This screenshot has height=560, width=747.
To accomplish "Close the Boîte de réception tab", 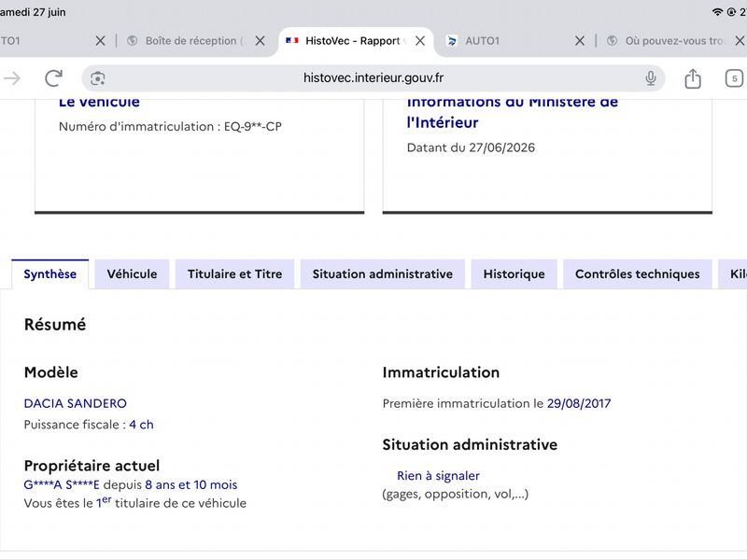I will point(260,41).
